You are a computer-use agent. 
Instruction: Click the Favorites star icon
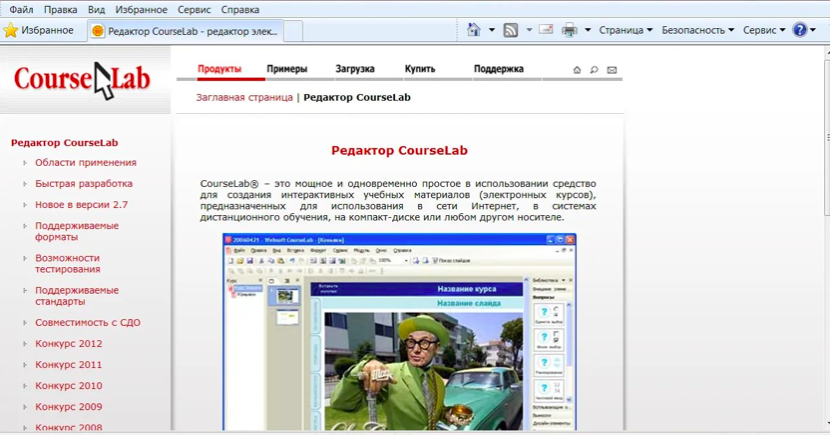coord(11,30)
